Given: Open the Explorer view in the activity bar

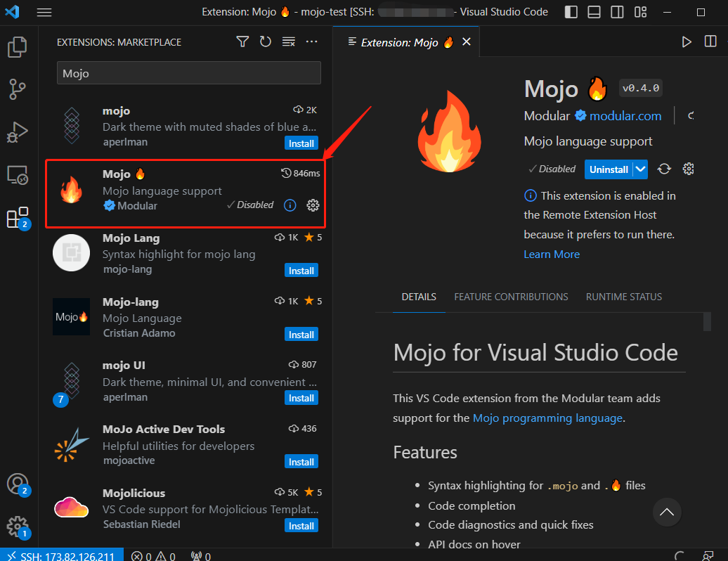Looking at the screenshot, I should coord(18,47).
